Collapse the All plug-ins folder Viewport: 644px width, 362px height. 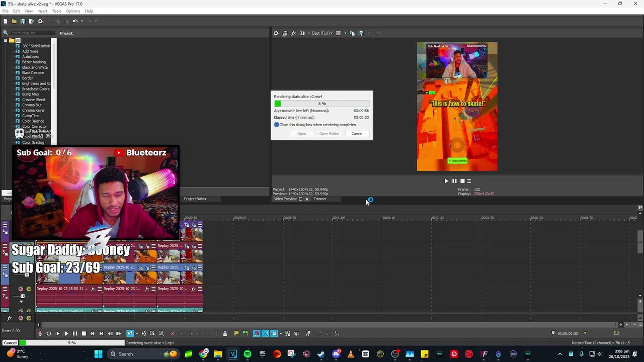click(x=5, y=40)
